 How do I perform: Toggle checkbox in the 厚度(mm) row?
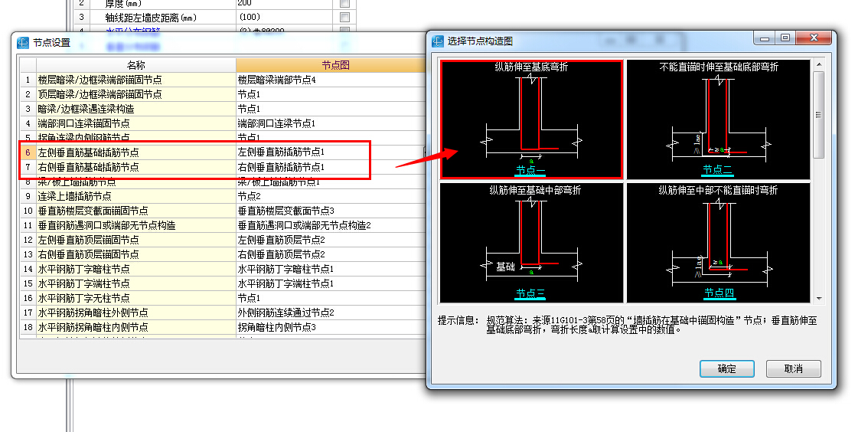pyautogui.click(x=344, y=3)
